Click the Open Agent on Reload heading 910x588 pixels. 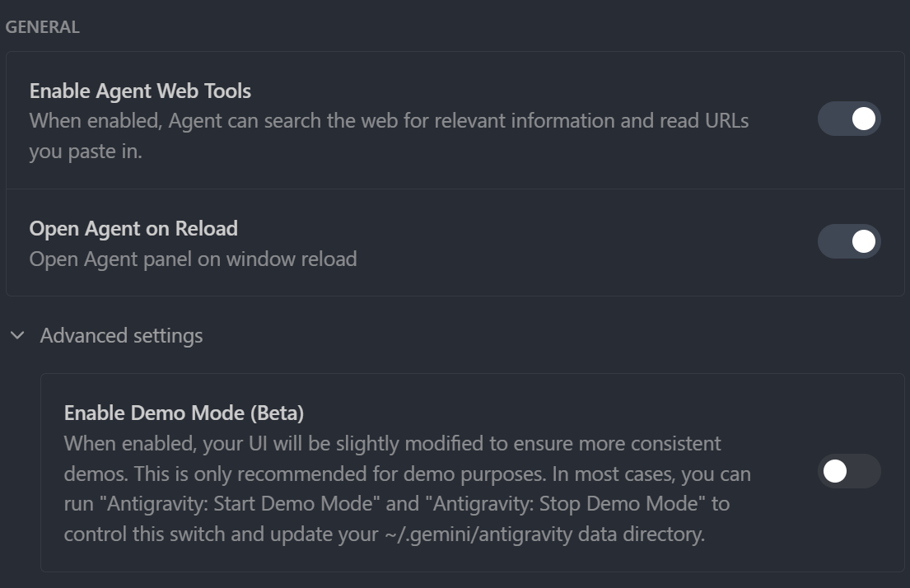pos(132,228)
